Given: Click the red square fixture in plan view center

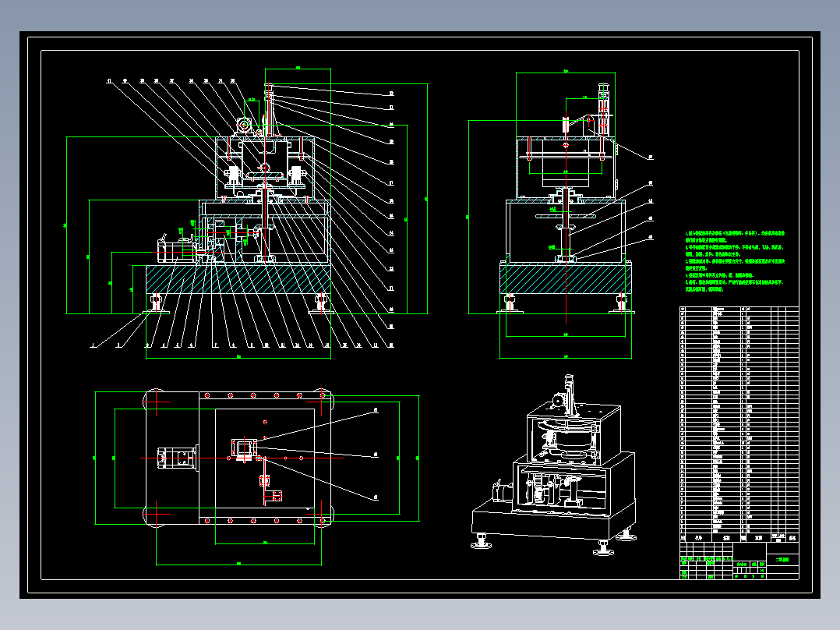Looking at the screenshot, I should coord(245,449).
